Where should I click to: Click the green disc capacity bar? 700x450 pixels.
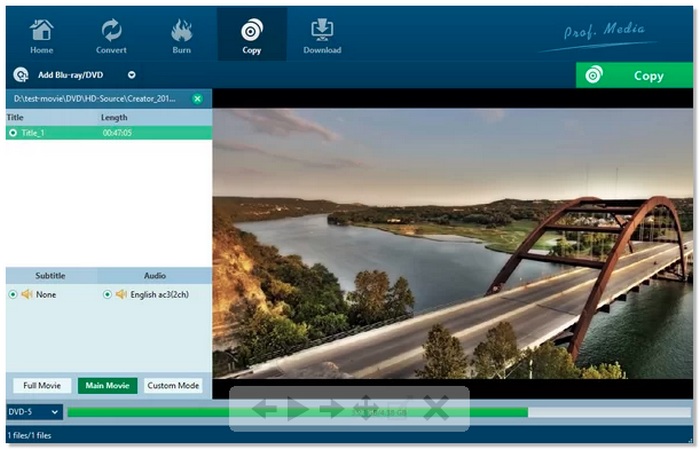pyautogui.click(x=150, y=412)
